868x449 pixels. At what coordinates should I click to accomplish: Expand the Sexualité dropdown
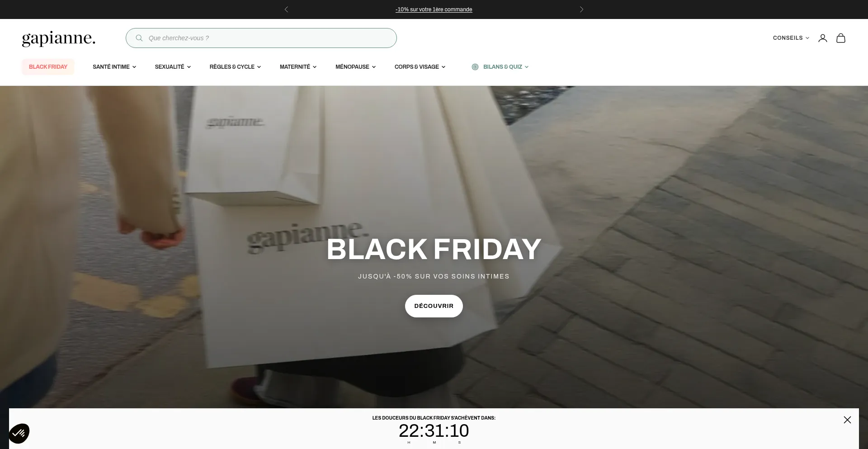click(x=173, y=67)
